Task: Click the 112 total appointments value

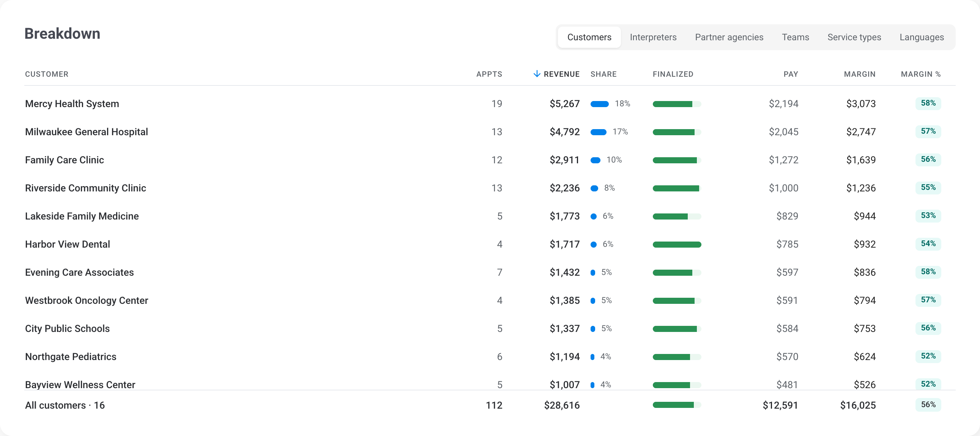Action: pyautogui.click(x=494, y=405)
